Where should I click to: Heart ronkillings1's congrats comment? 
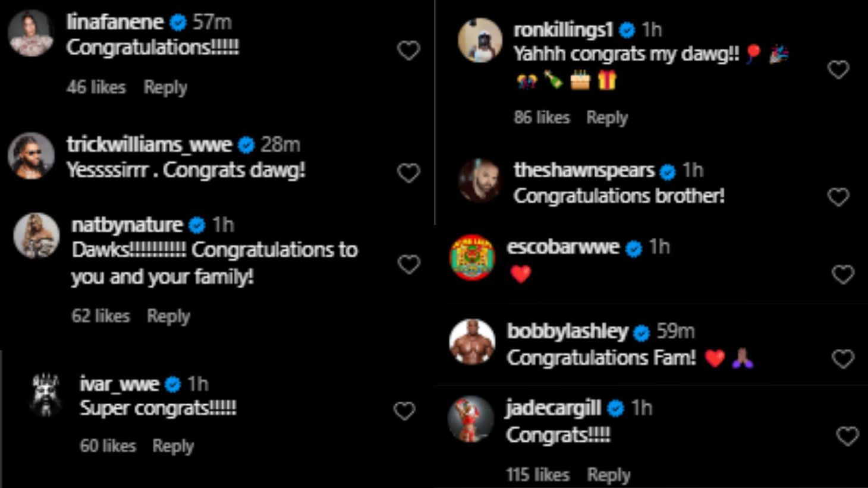tap(838, 70)
